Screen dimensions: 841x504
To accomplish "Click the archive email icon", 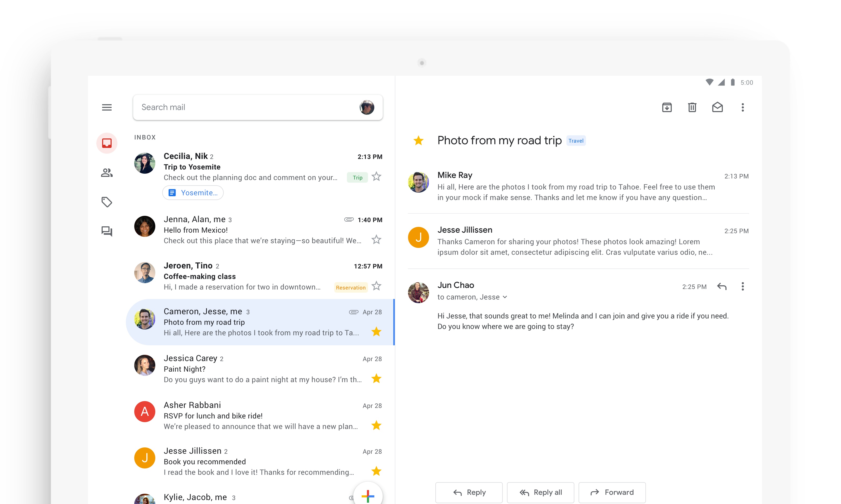I will tap(667, 107).
